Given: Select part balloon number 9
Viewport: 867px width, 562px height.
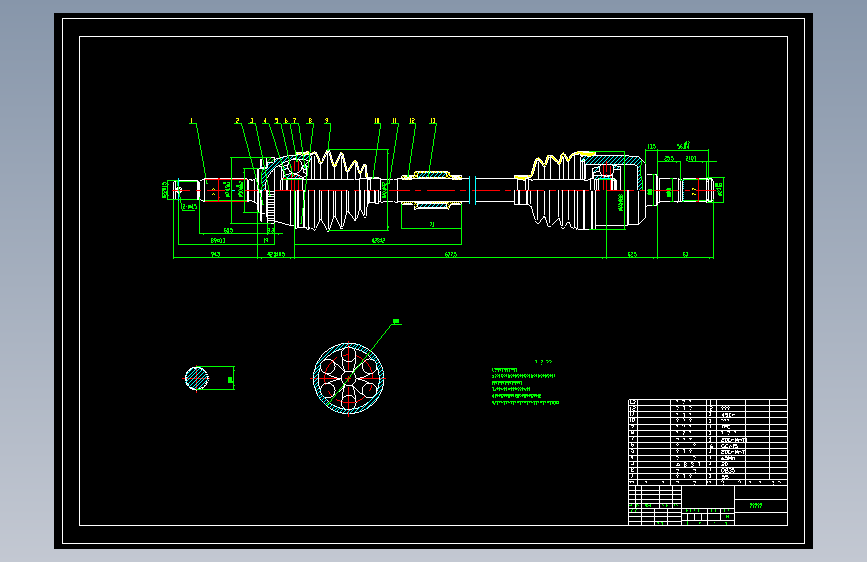Looking at the screenshot, I should (327, 121).
